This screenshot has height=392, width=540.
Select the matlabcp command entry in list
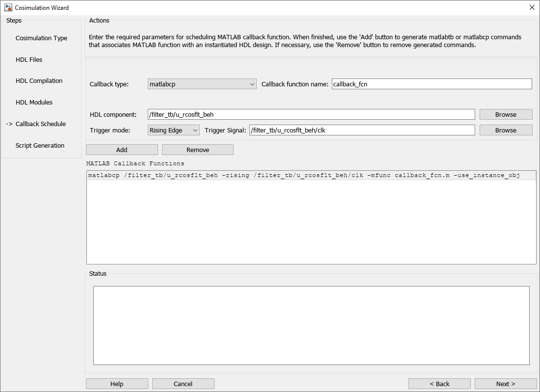pyautogui.click(x=303, y=176)
